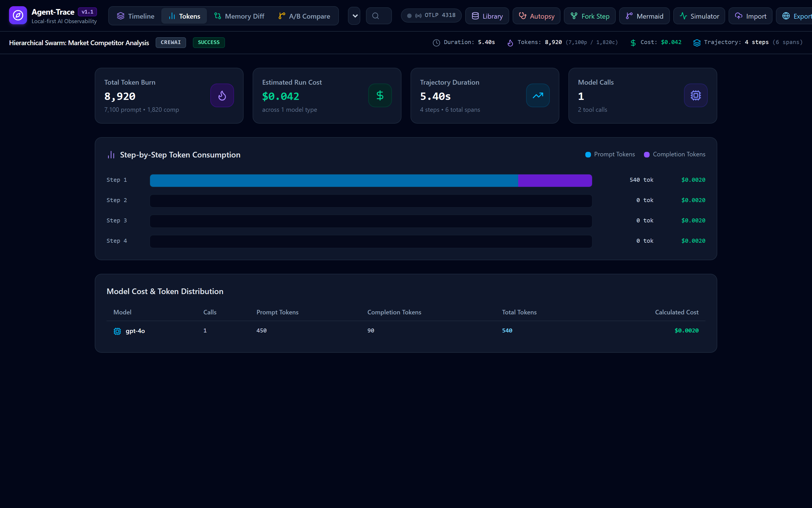Viewport: 812px width, 508px height.
Task: Click the empty Step 2 token bar
Action: pyautogui.click(x=371, y=201)
